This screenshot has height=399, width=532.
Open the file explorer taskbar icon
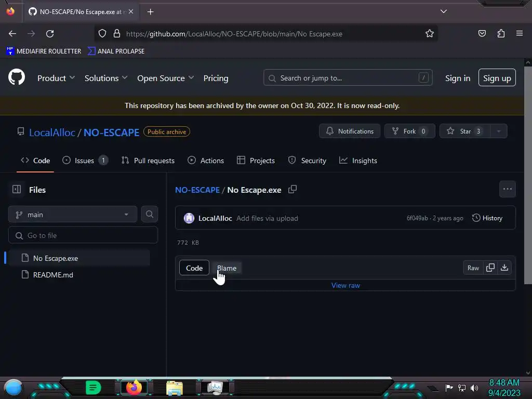click(175, 388)
